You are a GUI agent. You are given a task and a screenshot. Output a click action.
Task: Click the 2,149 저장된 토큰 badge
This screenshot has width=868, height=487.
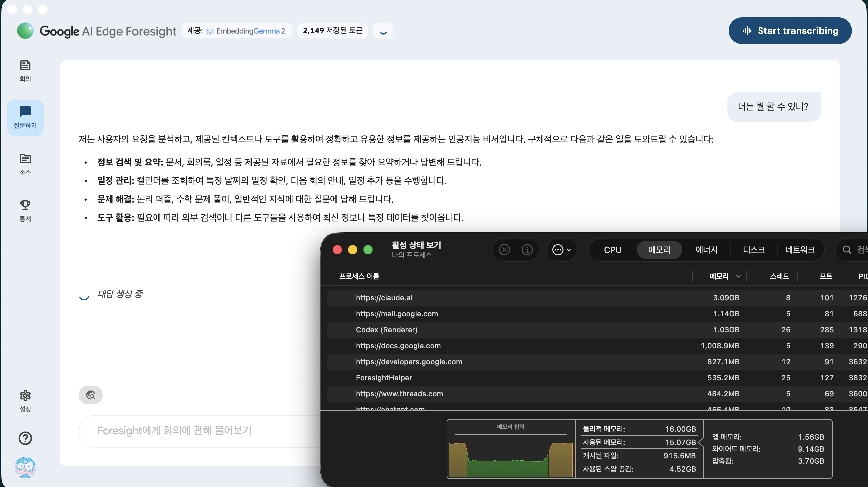point(332,31)
